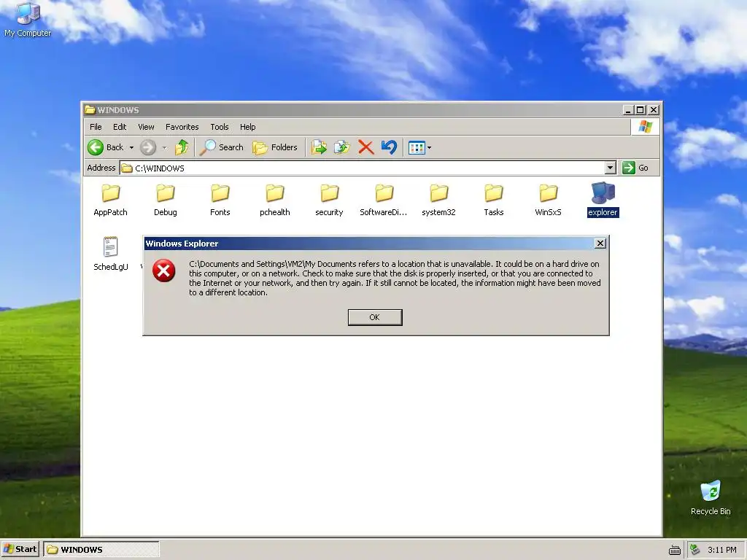This screenshot has width=747, height=560.
Task: Open the Search pane
Action: tap(222, 147)
